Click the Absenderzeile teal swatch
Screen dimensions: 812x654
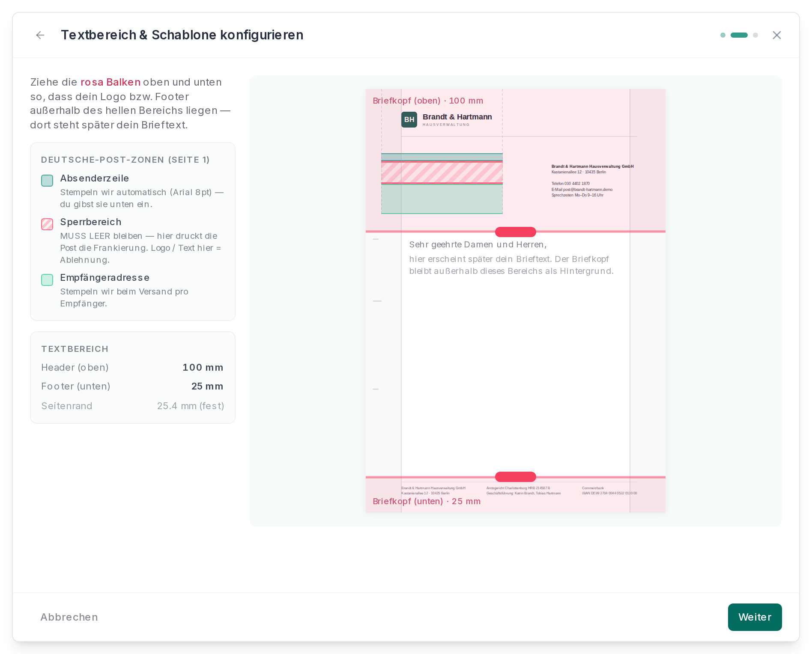click(47, 181)
